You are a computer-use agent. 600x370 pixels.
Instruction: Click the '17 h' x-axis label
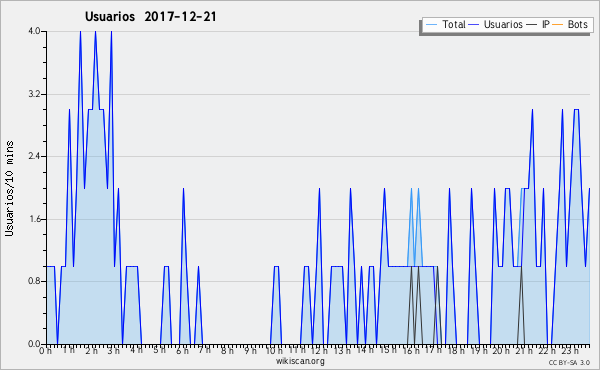pos(433,350)
